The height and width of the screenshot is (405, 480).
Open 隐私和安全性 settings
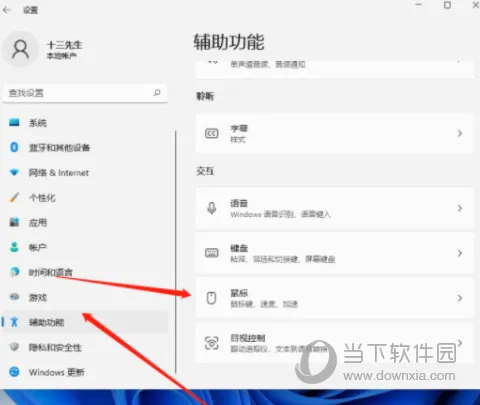coord(85,347)
